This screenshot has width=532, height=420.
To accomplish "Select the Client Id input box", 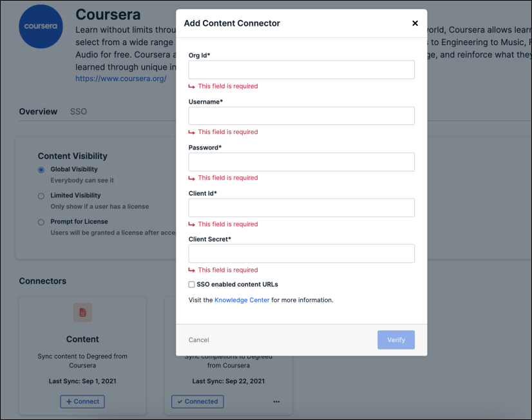I will click(x=301, y=207).
